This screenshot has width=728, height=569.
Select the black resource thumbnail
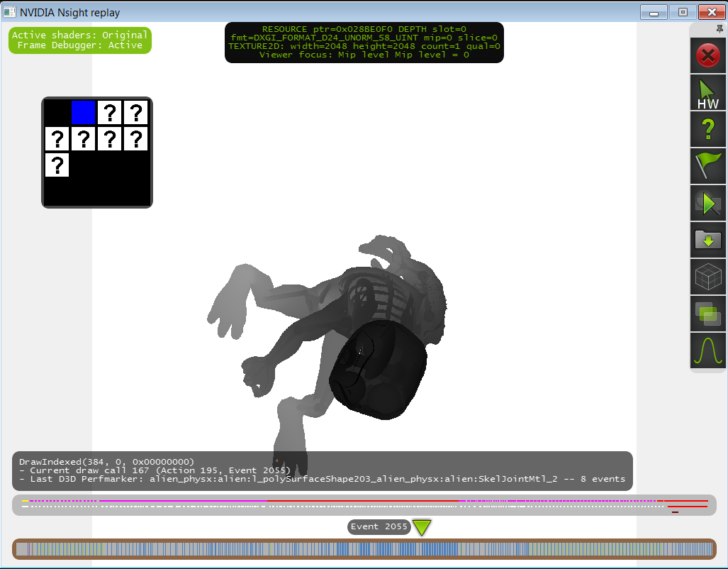(57, 113)
